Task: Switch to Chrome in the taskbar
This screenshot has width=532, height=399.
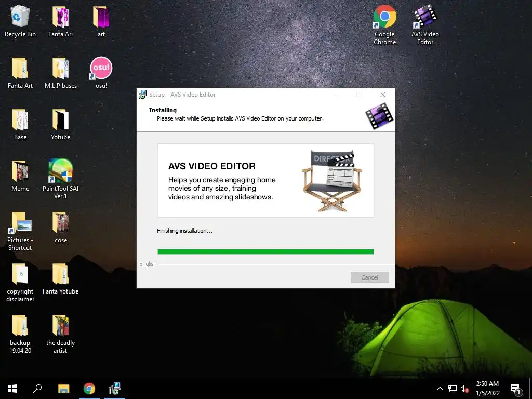Action: [x=89, y=389]
